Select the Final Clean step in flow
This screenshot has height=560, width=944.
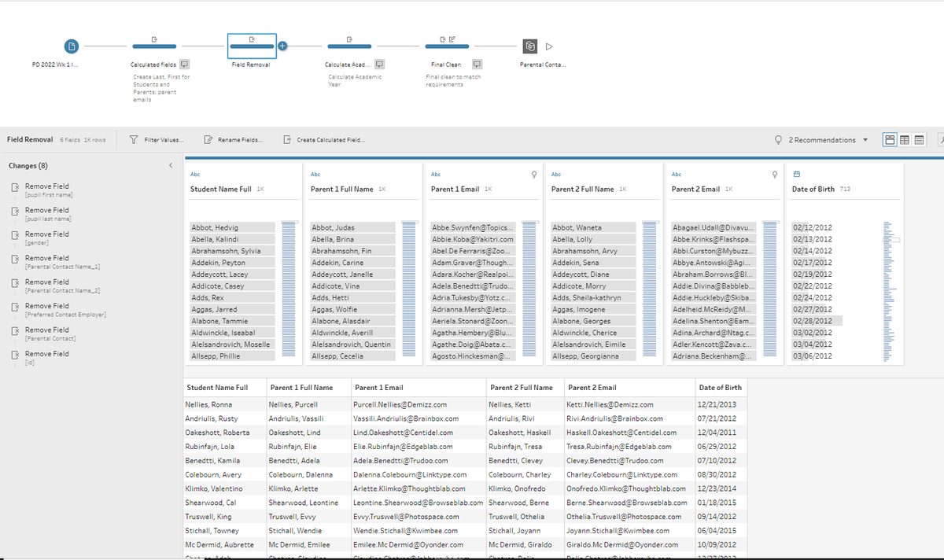(x=447, y=46)
